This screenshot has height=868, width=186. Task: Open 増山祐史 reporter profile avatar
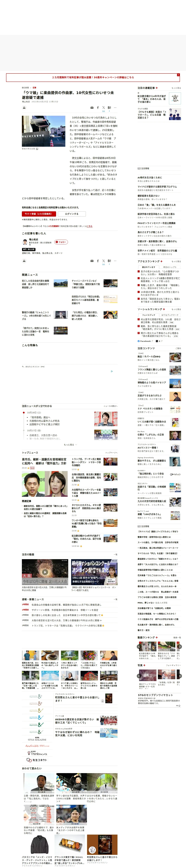25,242
